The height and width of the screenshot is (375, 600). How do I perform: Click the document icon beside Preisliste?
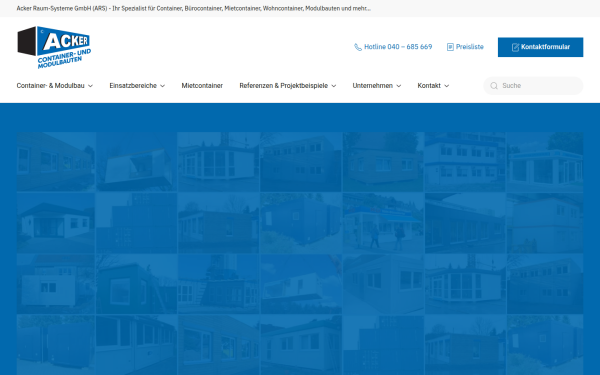450,47
